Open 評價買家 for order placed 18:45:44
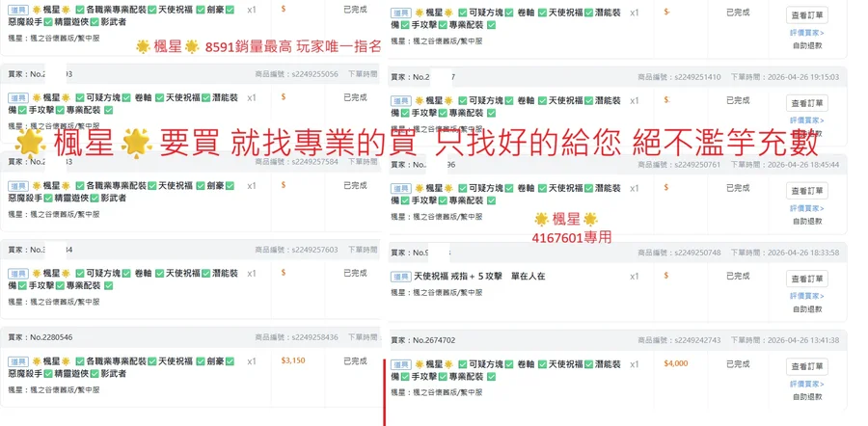Image resolution: width=868 pixels, height=426 pixels. coord(807,208)
